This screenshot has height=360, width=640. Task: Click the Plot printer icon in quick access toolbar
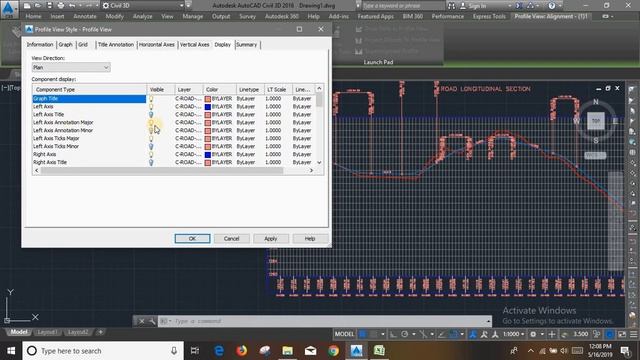(61, 6)
